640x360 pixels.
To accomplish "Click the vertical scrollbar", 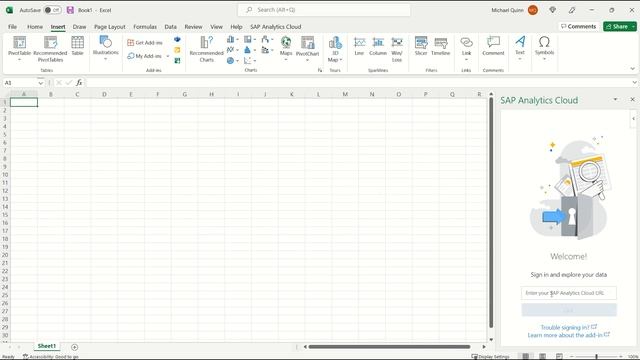I will [x=491, y=213].
